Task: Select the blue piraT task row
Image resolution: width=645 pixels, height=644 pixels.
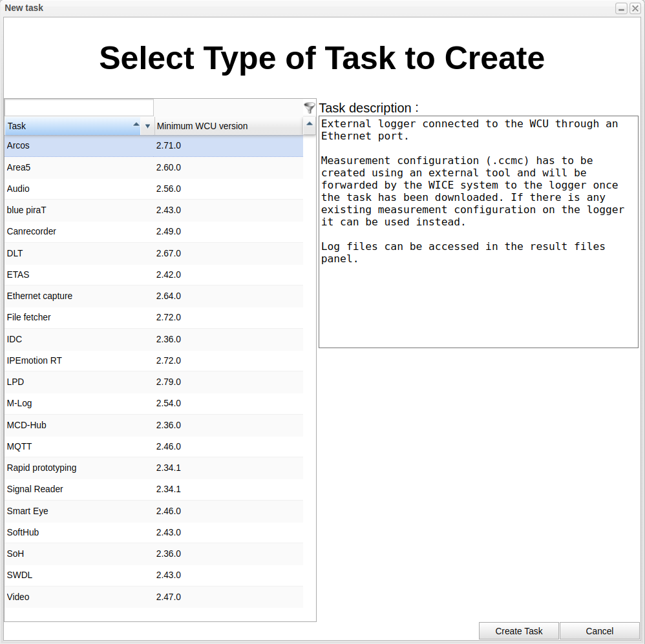Action: point(153,210)
